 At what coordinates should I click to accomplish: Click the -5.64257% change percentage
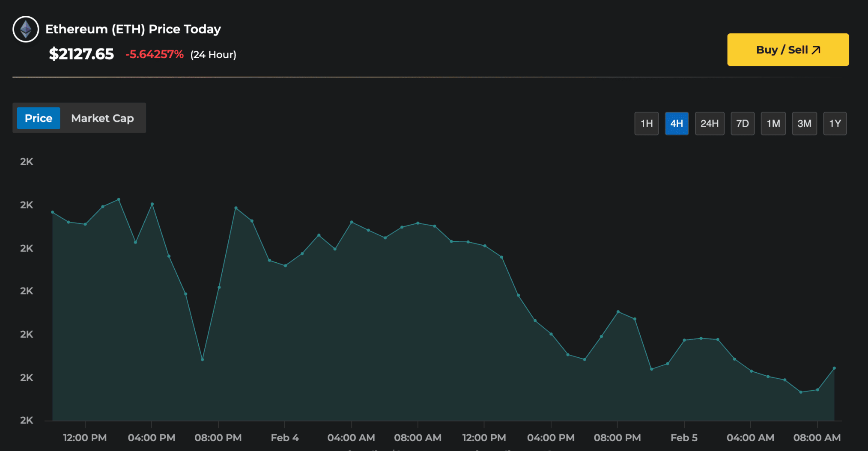155,54
